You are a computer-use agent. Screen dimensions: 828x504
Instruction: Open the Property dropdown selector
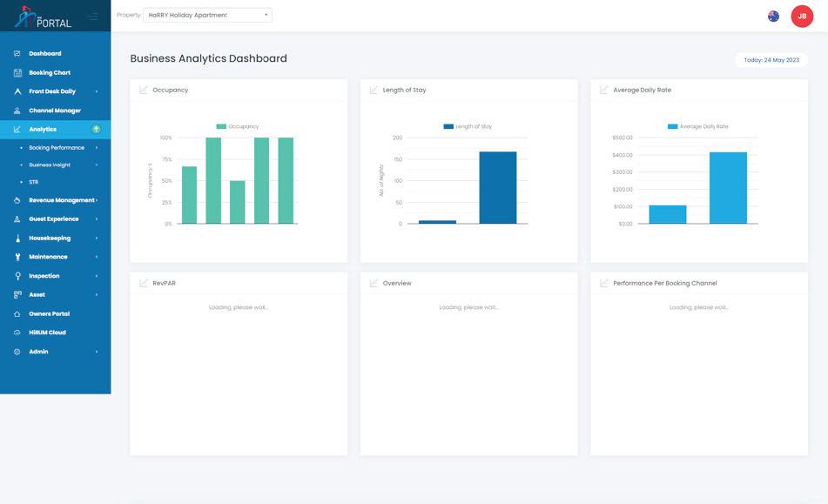click(207, 15)
